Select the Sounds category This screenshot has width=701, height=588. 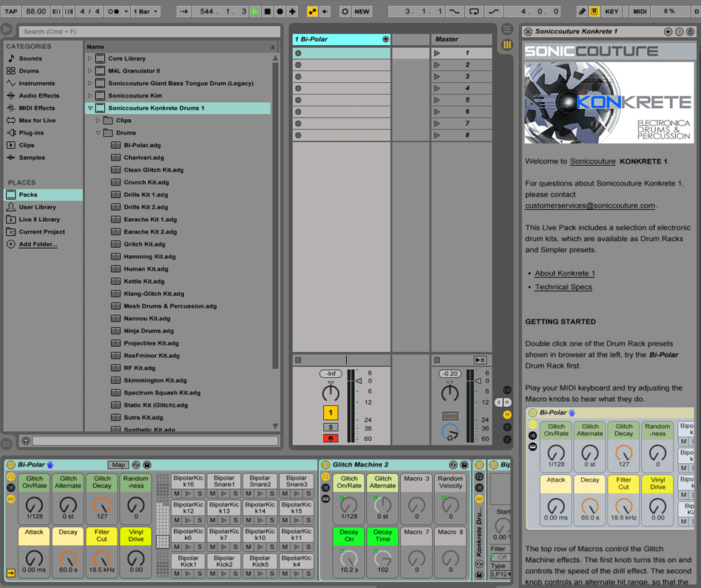click(x=30, y=58)
